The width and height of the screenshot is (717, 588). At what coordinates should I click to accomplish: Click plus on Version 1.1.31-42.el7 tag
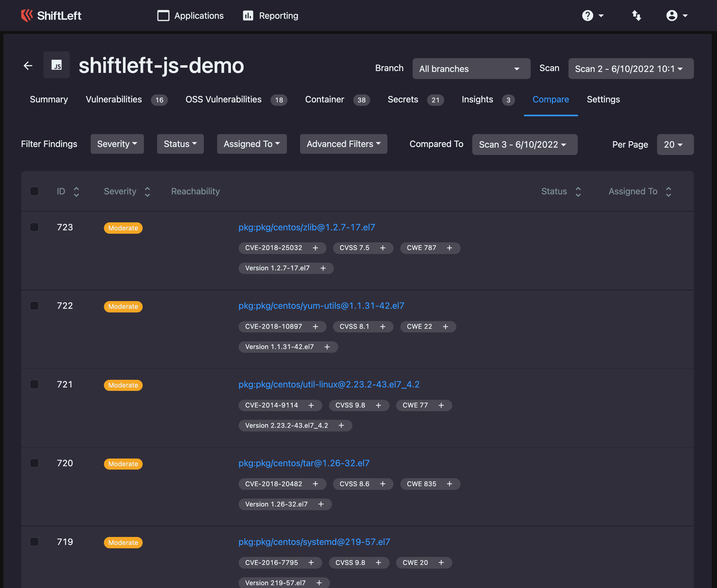pyautogui.click(x=327, y=347)
